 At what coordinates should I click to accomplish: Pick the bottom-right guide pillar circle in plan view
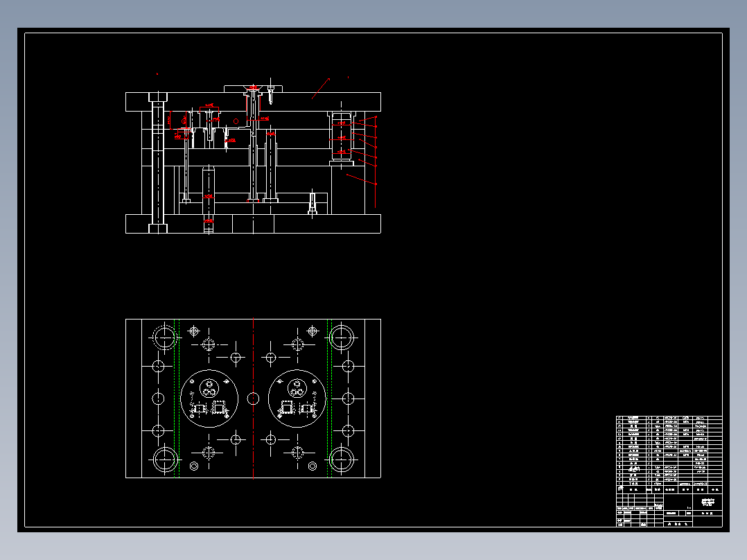click(x=342, y=460)
